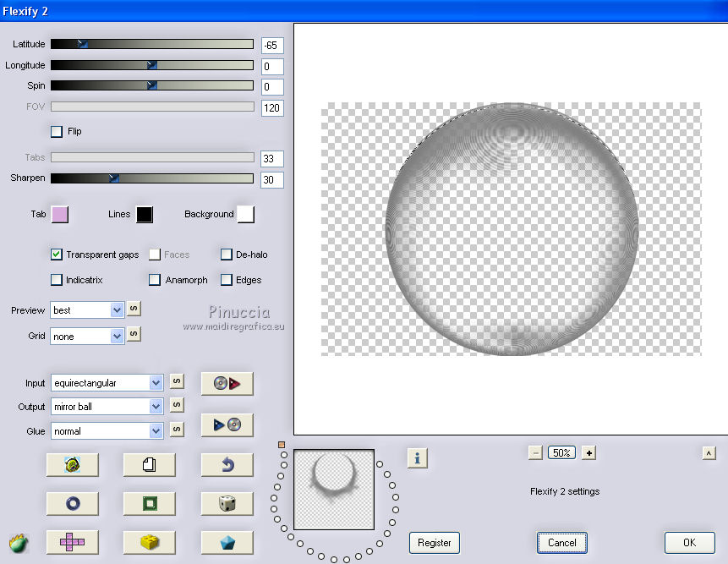Click the blue ring icon button

[73, 504]
